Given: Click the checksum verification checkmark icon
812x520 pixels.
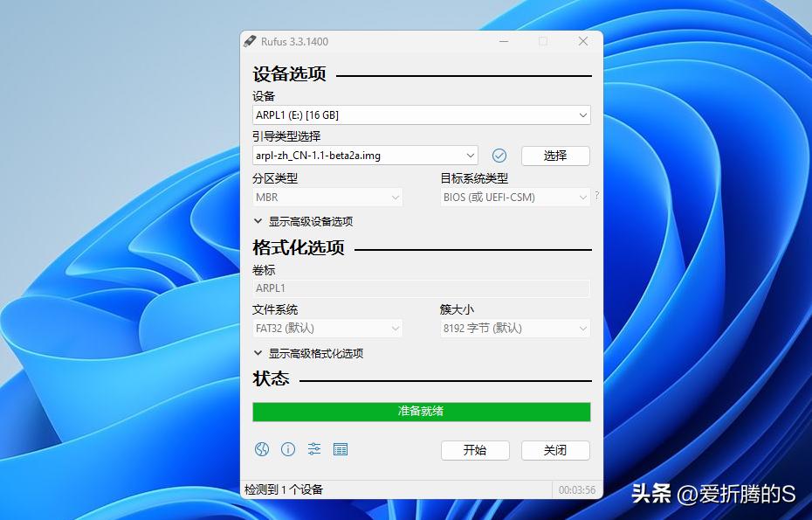Looking at the screenshot, I should tap(499, 155).
